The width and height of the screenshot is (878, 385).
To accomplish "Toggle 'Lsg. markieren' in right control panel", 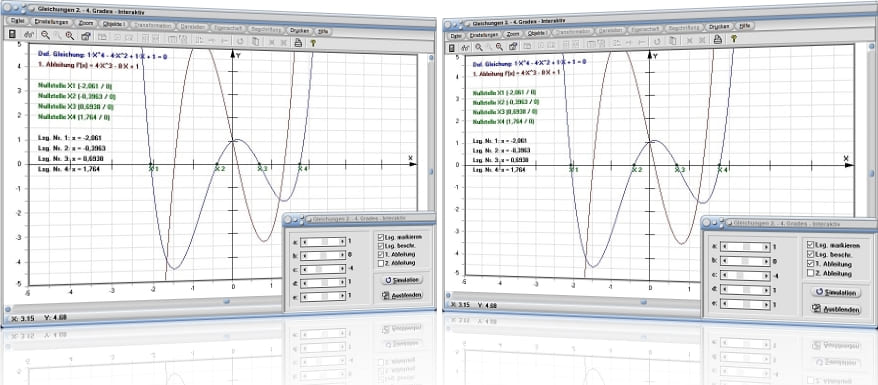I will click(810, 245).
